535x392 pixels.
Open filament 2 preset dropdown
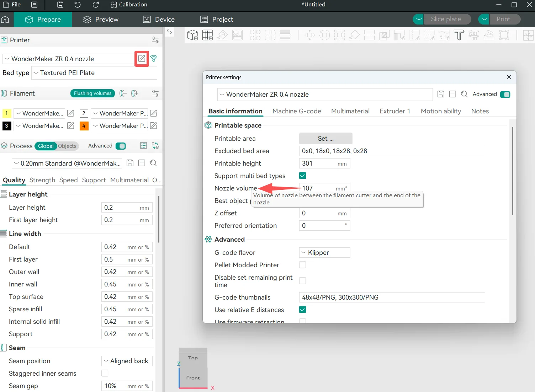[x=120, y=113]
